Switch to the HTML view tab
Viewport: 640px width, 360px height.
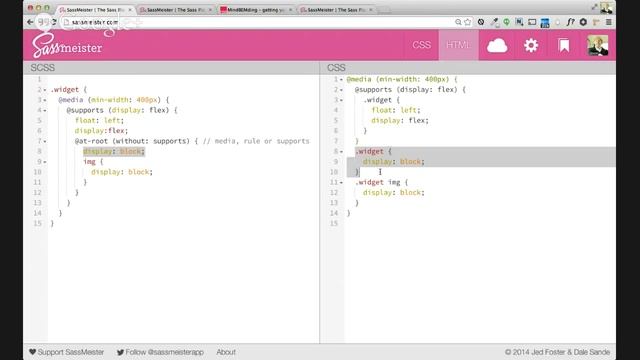coord(458,45)
